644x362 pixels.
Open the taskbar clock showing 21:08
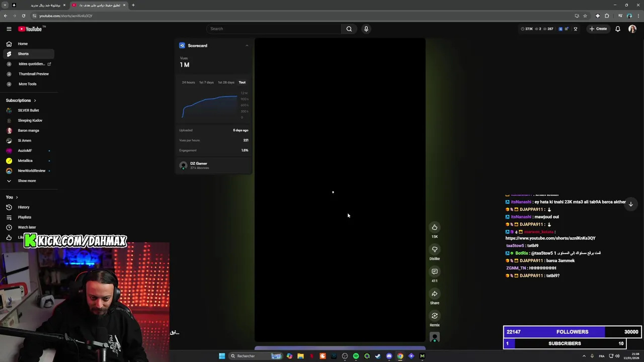click(631, 356)
